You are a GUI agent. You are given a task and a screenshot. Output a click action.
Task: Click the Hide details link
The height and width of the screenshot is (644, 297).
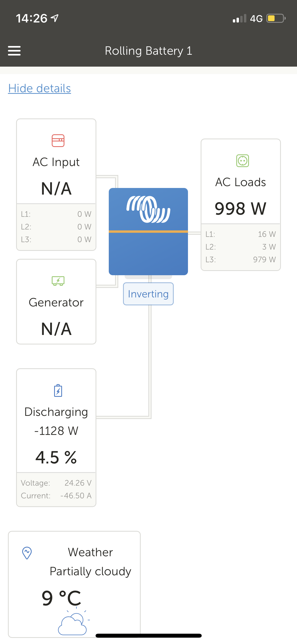(x=39, y=88)
